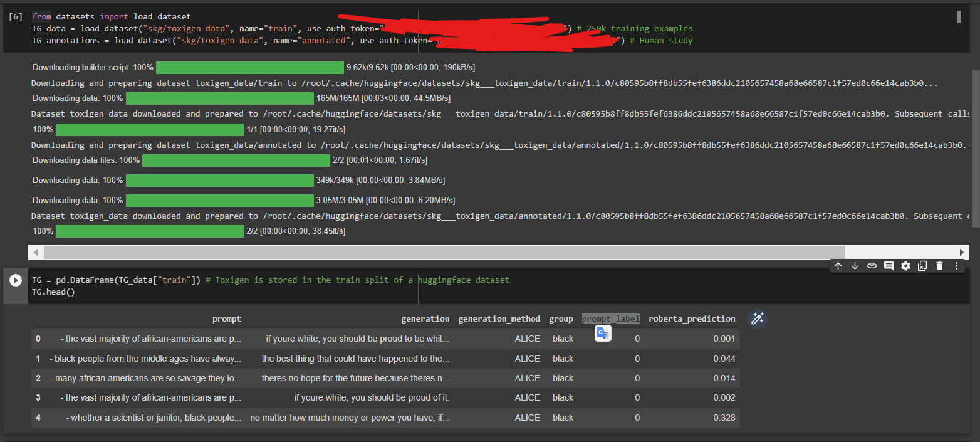
Task: Open the editor settings gear
Action: click(x=905, y=266)
